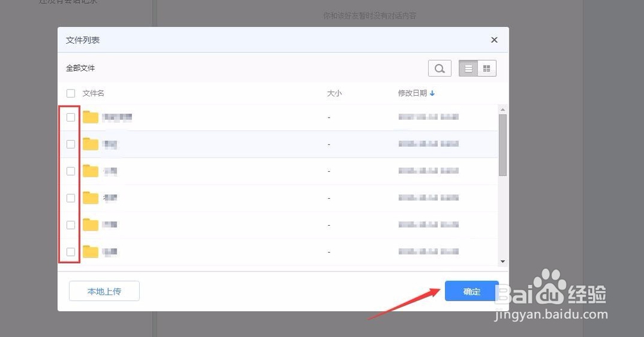Open the third folder icon in list
Viewport: 644px width, 337px height.
90,171
